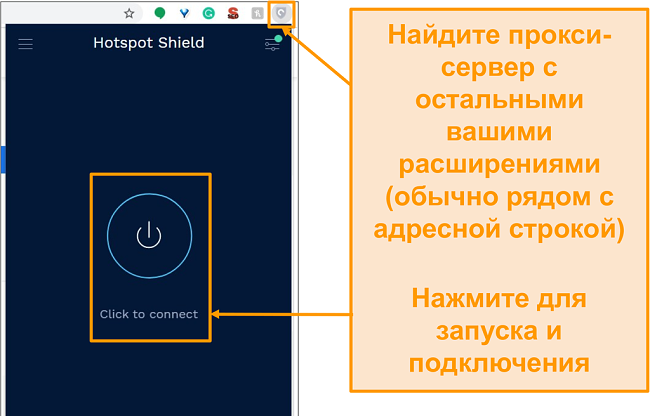Viewport: 650px width, 416px height.
Task: Open the Hotspot Shield hamburger menu
Action: tap(25, 44)
